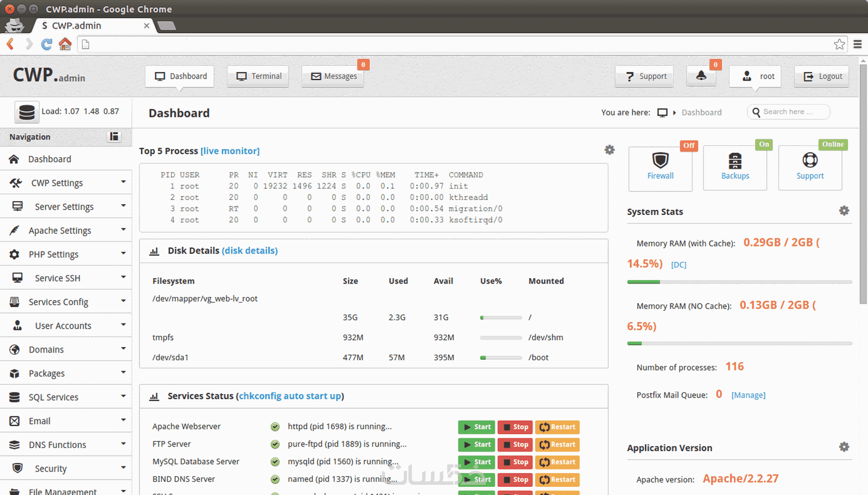Screen dimensions: 868x495
Task: Log out with the Logout button
Action: [x=822, y=76]
